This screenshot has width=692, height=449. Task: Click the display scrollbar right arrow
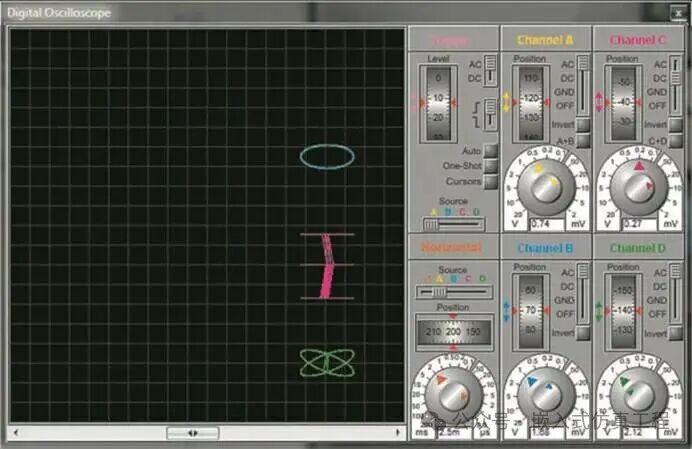398,433
